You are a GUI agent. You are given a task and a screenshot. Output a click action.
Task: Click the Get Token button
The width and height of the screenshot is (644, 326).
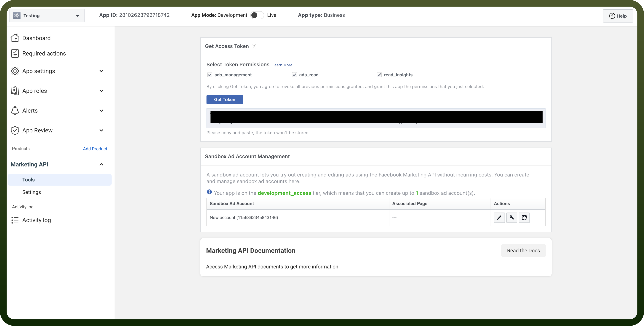(x=225, y=100)
